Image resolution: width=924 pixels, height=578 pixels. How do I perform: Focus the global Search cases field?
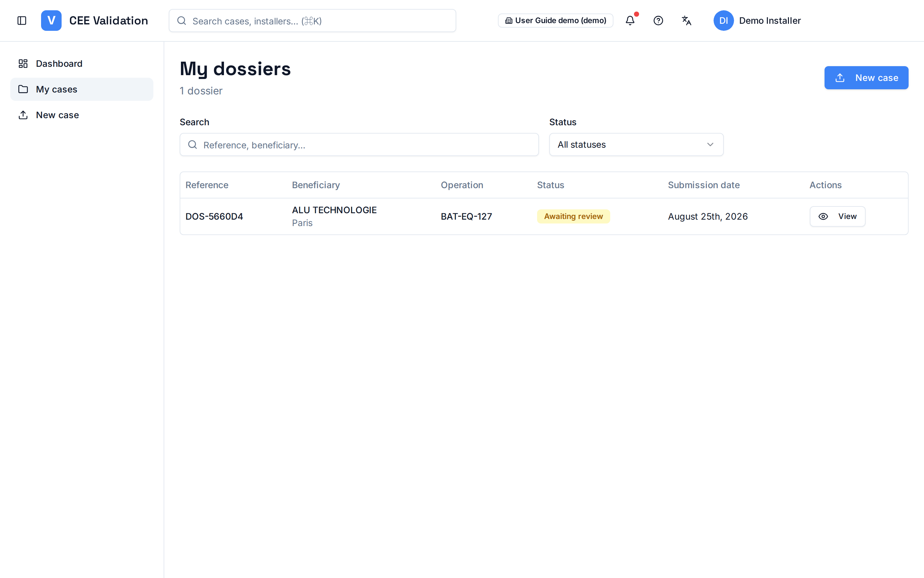click(312, 21)
